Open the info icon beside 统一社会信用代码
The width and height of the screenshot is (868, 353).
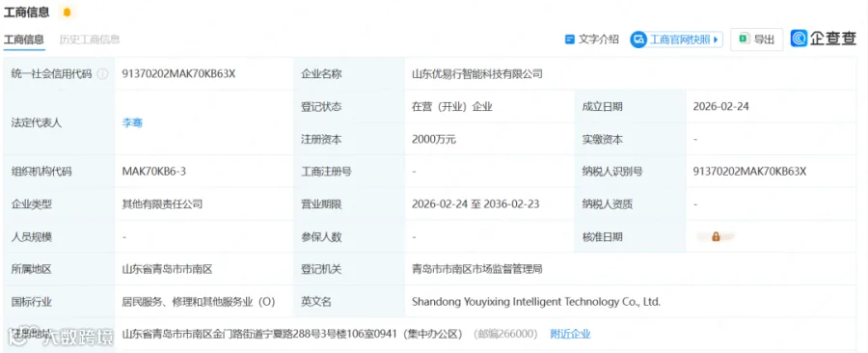pyautogui.click(x=102, y=74)
